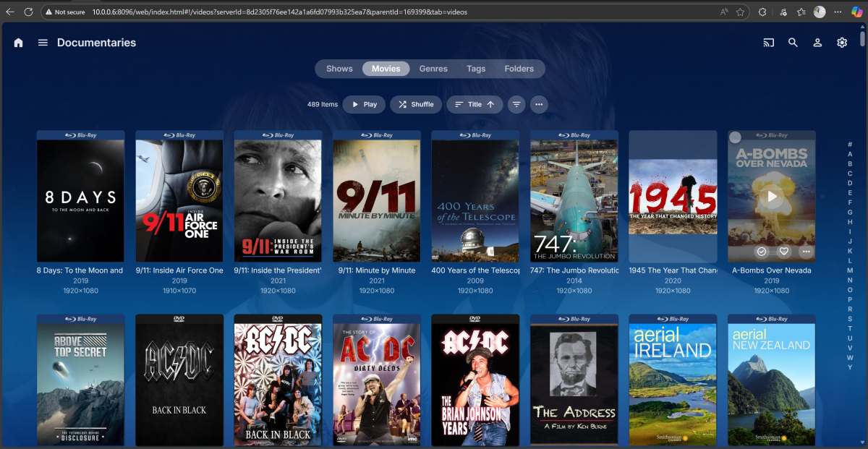Open the Folders tab
This screenshot has height=449, width=868.
[519, 69]
